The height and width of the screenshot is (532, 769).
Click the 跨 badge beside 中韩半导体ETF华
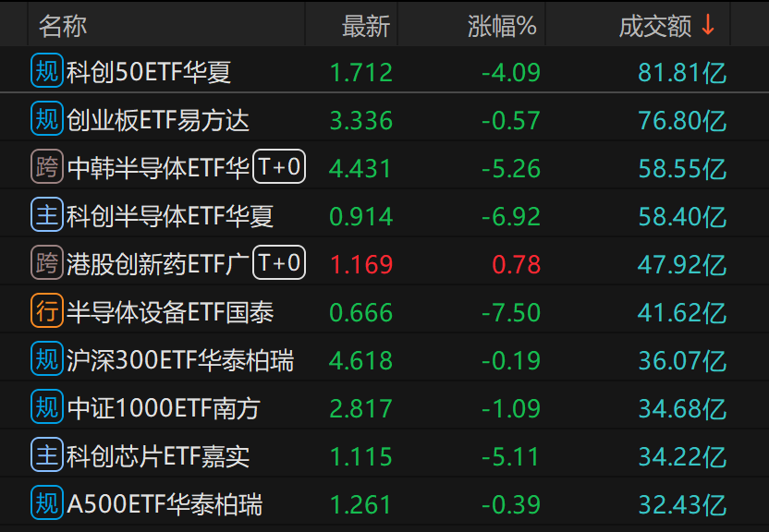click(x=47, y=166)
